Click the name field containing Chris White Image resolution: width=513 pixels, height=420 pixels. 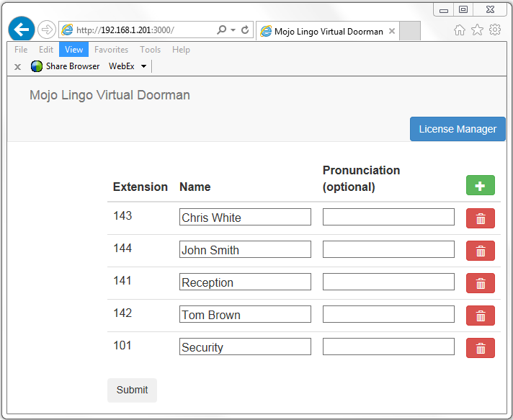pyautogui.click(x=245, y=218)
